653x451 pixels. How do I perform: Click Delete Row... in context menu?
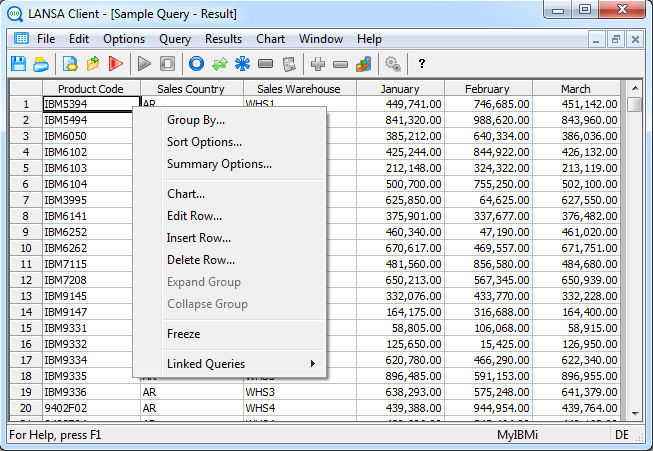pyautogui.click(x=201, y=260)
